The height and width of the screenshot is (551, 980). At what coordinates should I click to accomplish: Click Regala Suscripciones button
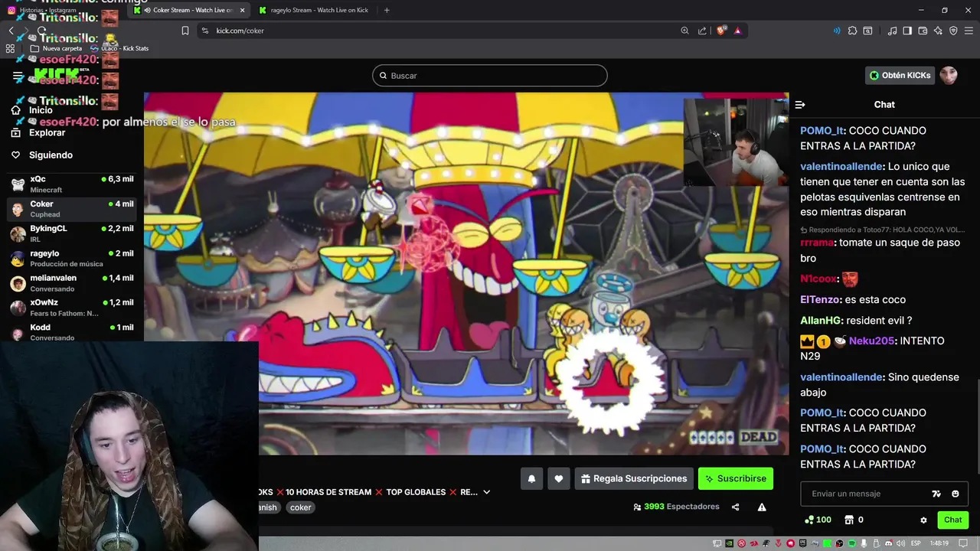coord(634,478)
